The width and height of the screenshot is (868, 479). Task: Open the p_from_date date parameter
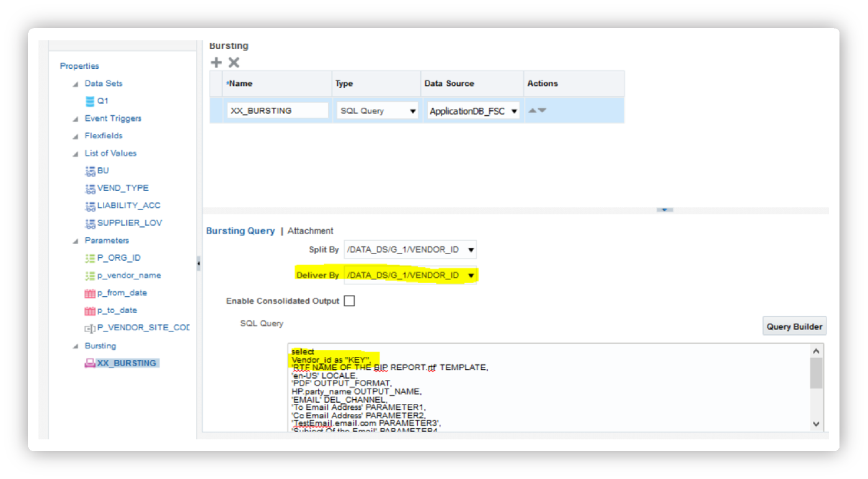pyautogui.click(x=89, y=292)
